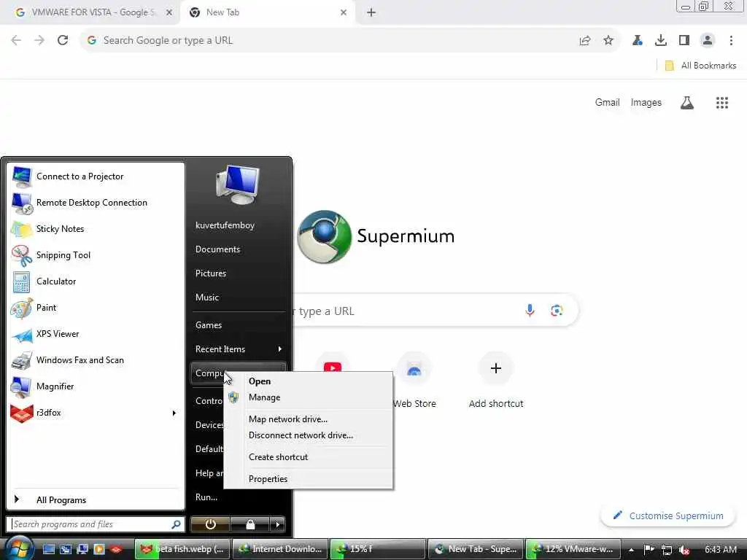Bookmark this tab with the star icon

point(608,41)
